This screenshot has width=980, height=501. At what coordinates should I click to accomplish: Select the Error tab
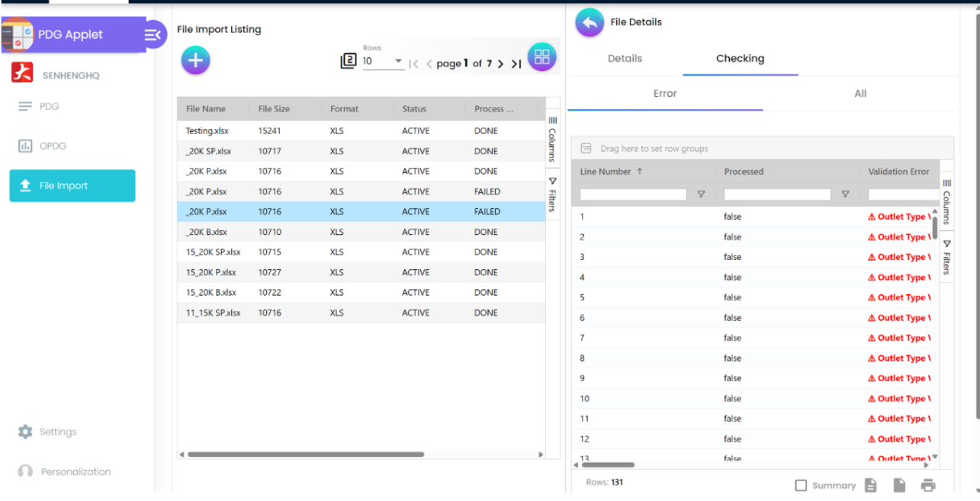(x=664, y=94)
